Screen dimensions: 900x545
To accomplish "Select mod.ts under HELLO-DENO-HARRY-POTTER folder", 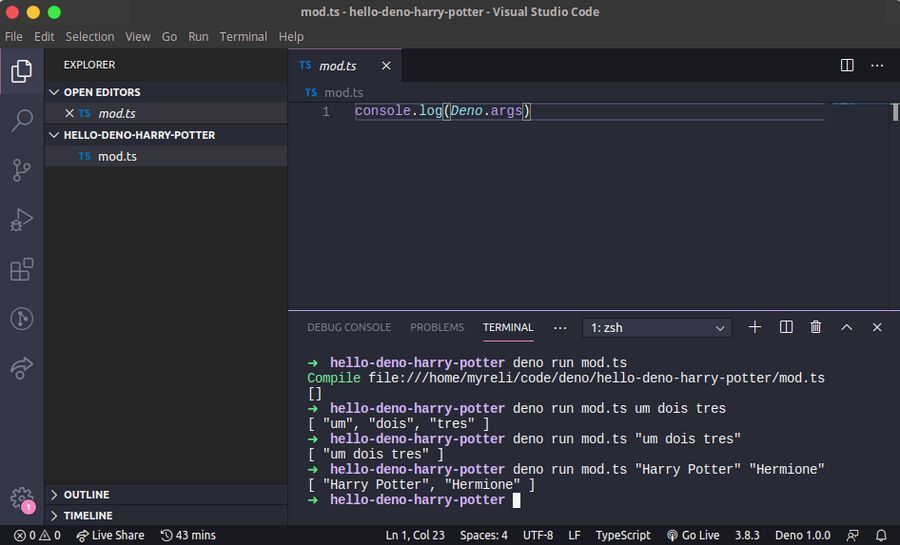I will [x=117, y=156].
